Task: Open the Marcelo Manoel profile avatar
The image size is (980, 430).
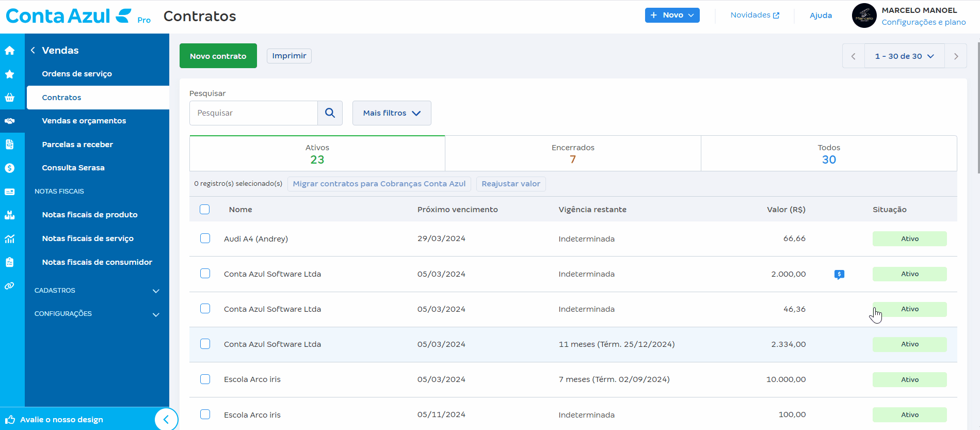Action: 864,16
